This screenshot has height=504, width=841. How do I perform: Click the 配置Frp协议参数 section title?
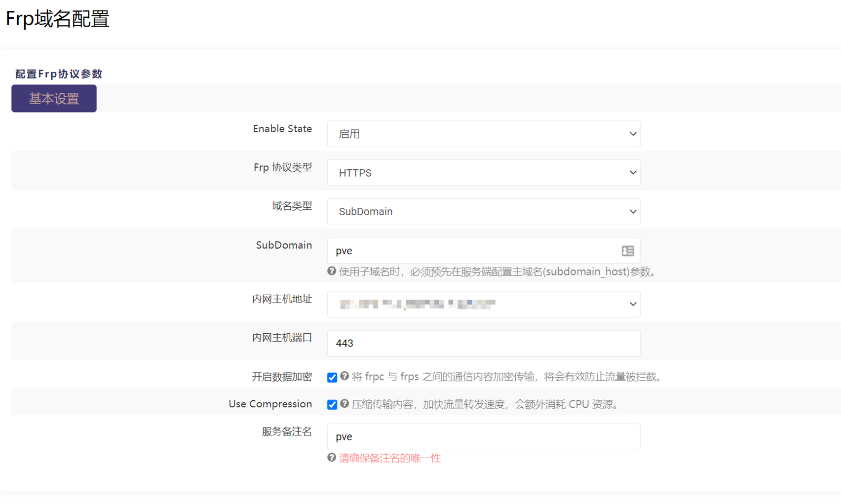pyautogui.click(x=59, y=74)
